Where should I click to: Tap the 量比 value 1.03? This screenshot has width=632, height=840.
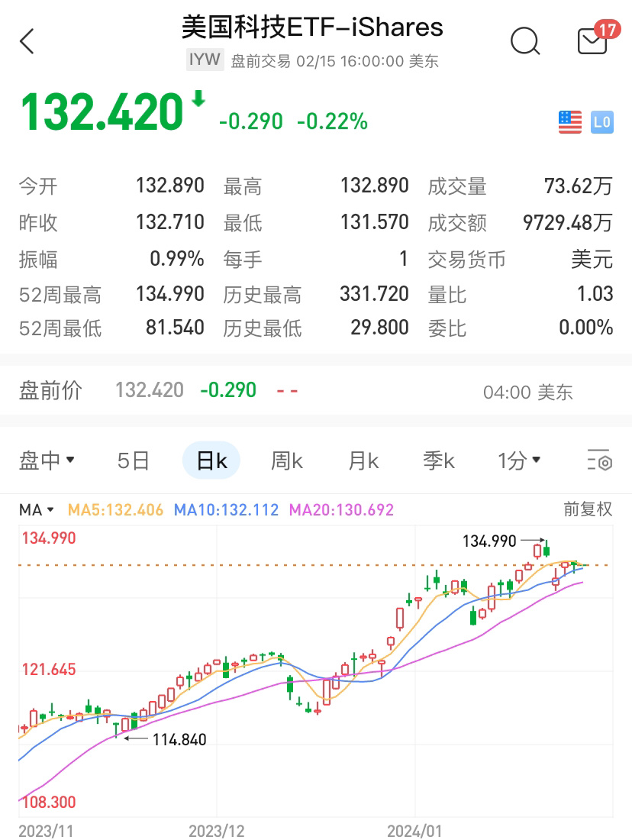pos(595,293)
